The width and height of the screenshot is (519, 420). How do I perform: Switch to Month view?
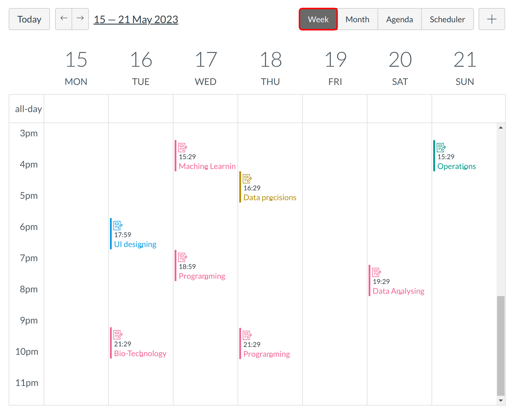357,19
